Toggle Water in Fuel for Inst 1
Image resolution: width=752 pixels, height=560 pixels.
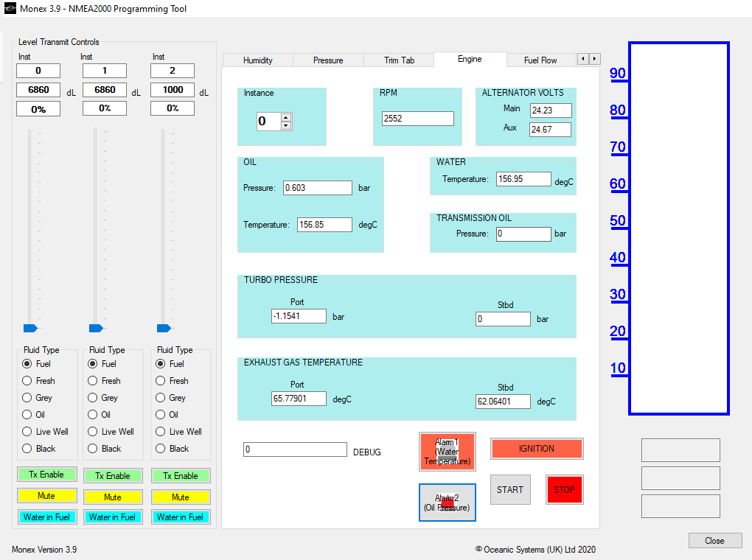(113, 517)
